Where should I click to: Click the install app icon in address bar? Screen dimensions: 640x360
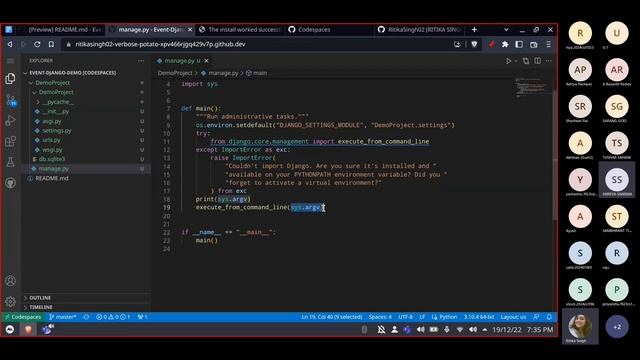[457, 44]
